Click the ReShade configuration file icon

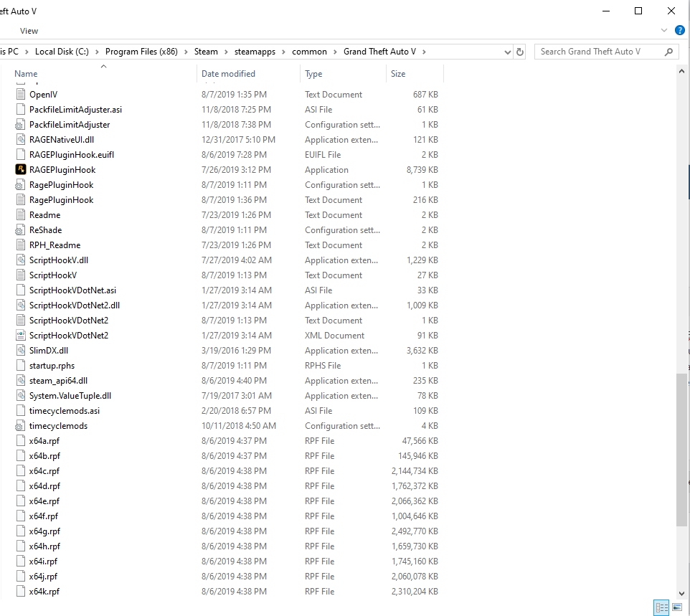[x=20, y=229]
